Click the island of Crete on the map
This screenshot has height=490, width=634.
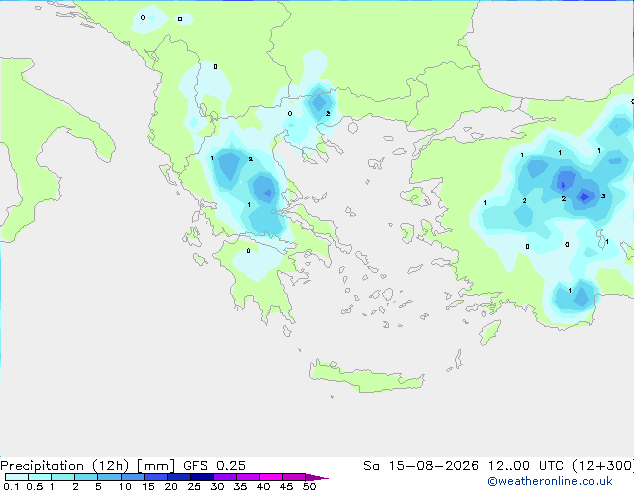pos(366,377)
